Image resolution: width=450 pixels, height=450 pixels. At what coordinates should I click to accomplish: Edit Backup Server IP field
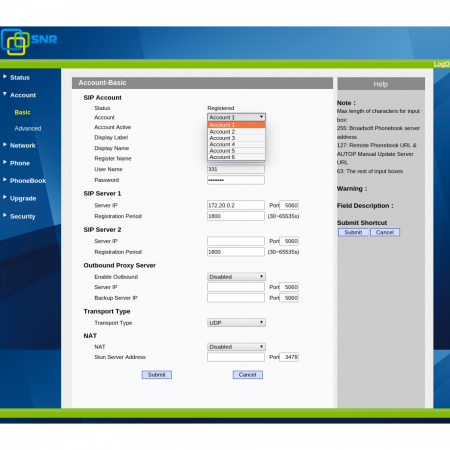[x=236, y=298]
